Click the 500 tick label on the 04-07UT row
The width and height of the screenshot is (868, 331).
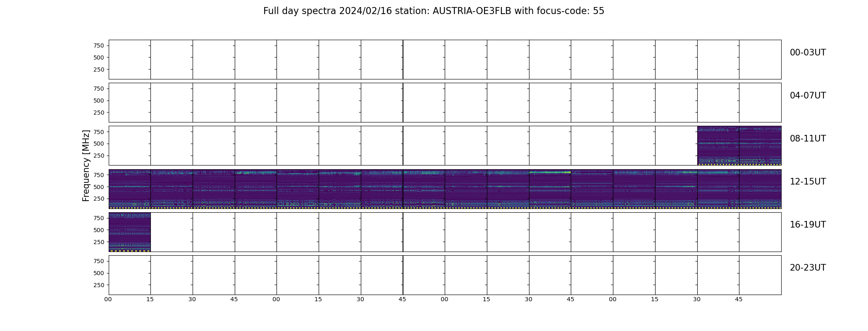(99, 101)
